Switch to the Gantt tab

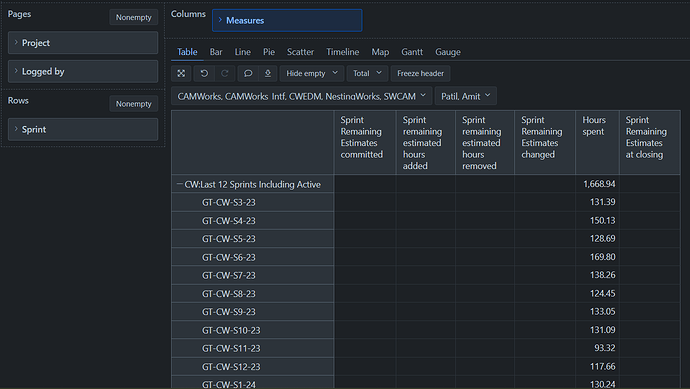(412, 52)
